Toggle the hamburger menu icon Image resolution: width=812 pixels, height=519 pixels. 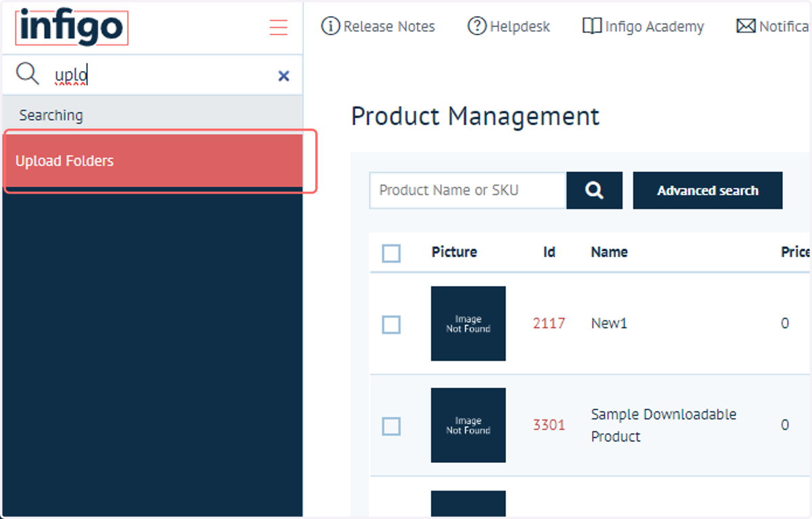(278, 27)
